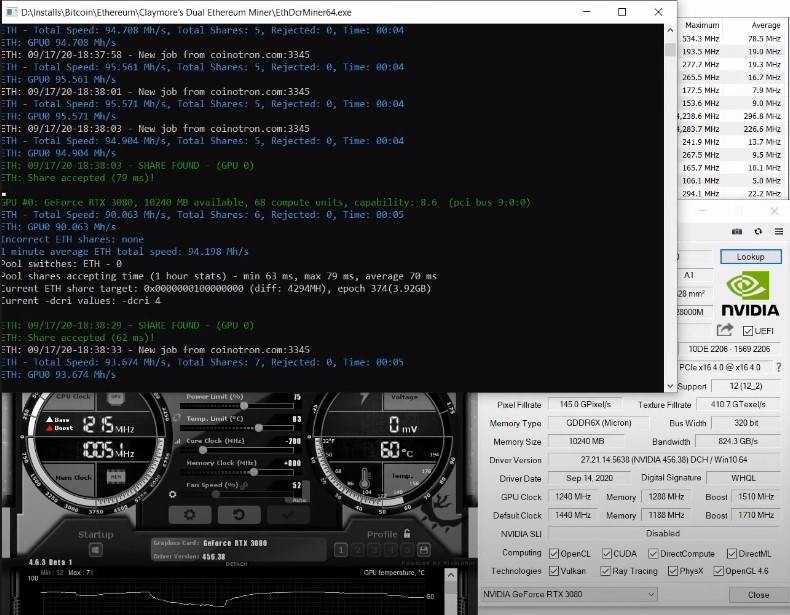Apply Afterburner settings with the checkmark button
This screenshot has height=615, width=790.
point(288,514)
